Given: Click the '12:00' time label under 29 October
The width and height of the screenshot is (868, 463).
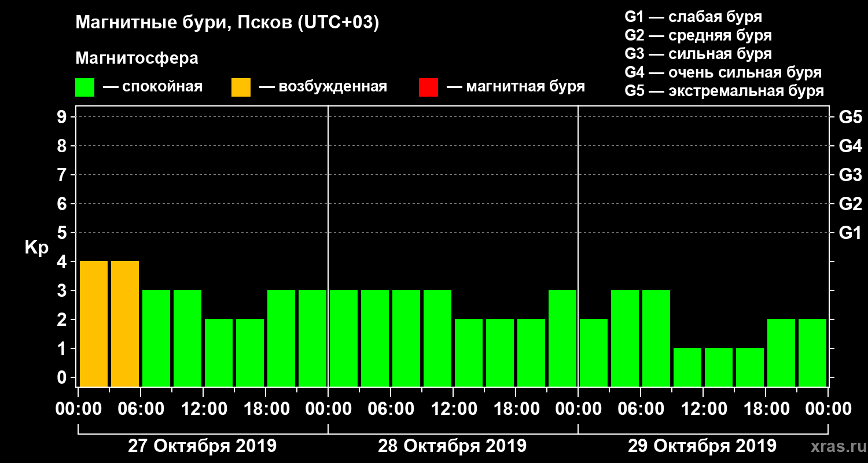Looking at the screenshot, I should (x=703, y=409).
